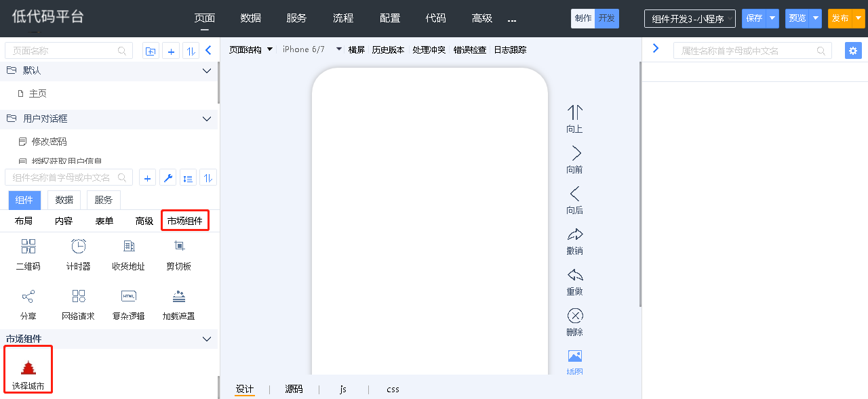This screenshot has height=399, width=868.
Task: Switch to the 市场组件 tab
Action: 184,221
